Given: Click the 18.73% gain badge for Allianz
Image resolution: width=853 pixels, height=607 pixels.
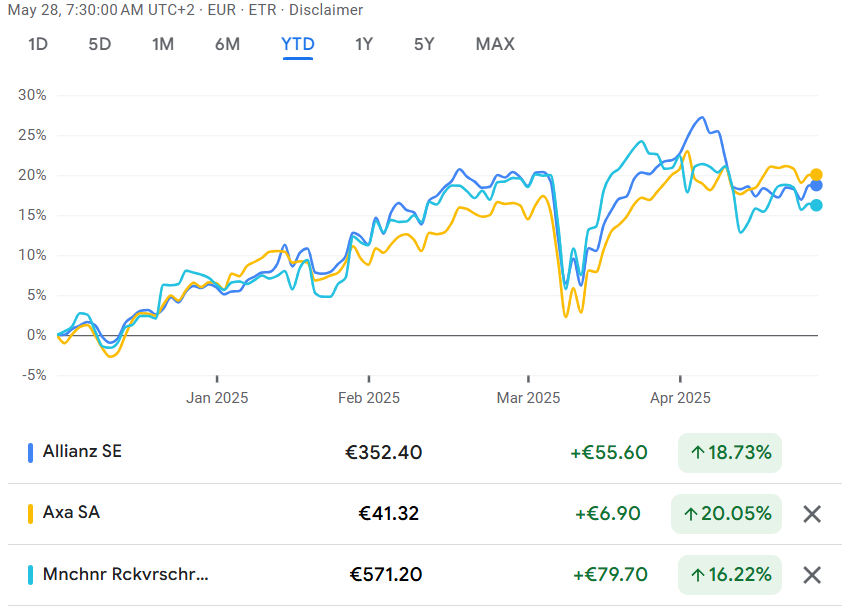Looking at the screenshot, I should point(730,453).
